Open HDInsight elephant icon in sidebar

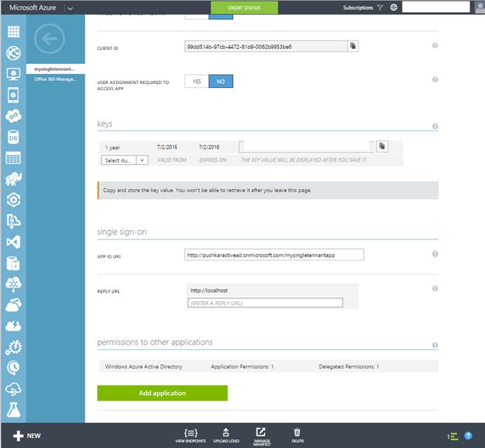(x=14, y=179)
